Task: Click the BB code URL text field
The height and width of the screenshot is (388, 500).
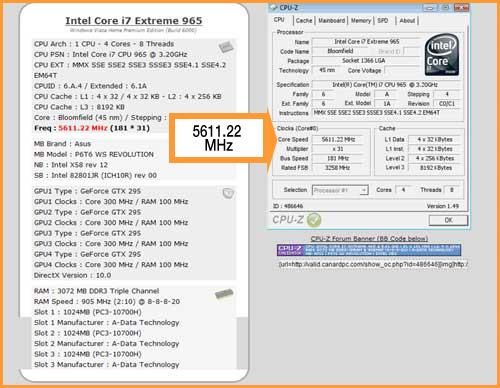Action: pyautogui.click(x=373, y=264)
